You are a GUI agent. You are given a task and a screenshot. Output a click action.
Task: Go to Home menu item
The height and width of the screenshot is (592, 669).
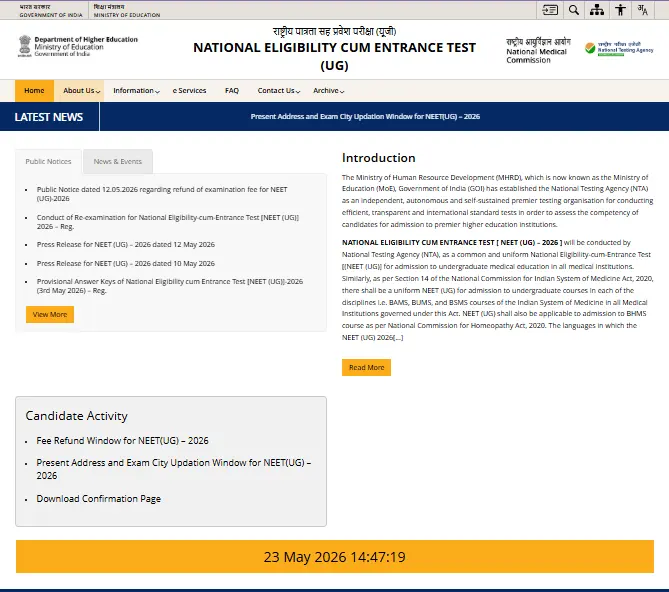[x=34, y=90]
